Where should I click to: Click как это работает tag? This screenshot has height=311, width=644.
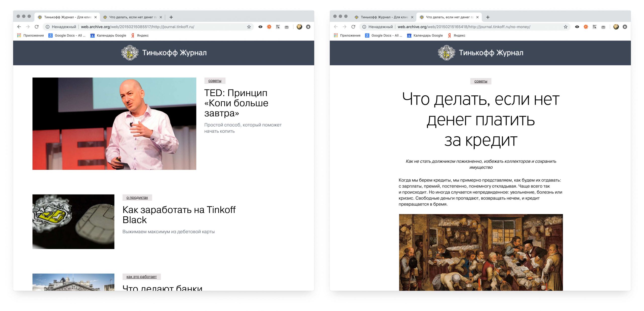(x=142, y=277)
